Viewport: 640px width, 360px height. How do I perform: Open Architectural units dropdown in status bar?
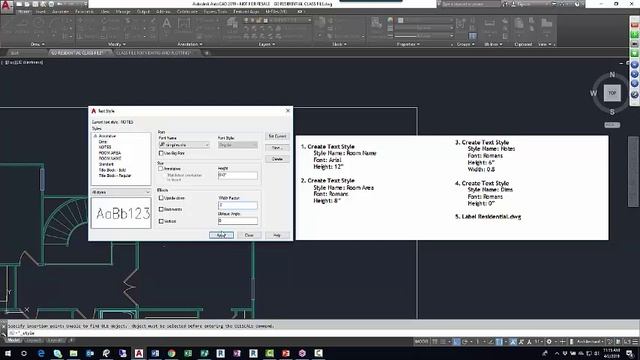590,341
